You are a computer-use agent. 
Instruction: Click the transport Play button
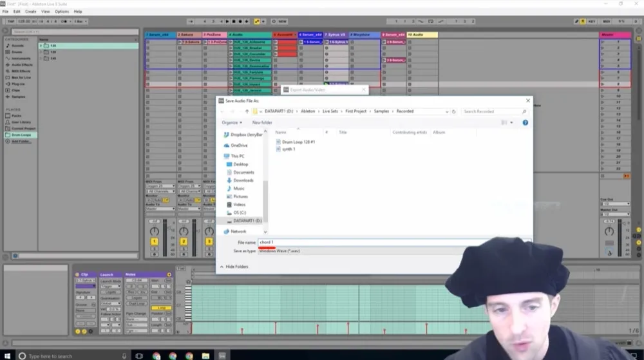(x=227, y=21)
